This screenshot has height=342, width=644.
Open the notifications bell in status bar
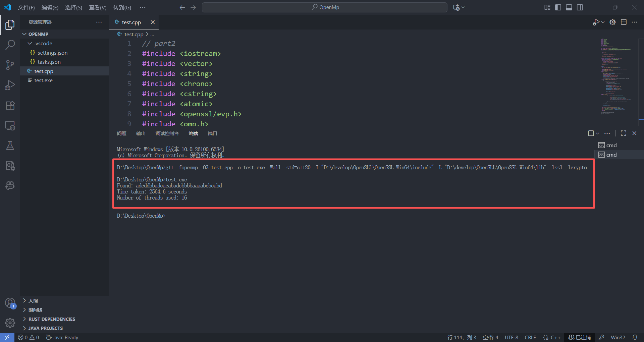635,337
